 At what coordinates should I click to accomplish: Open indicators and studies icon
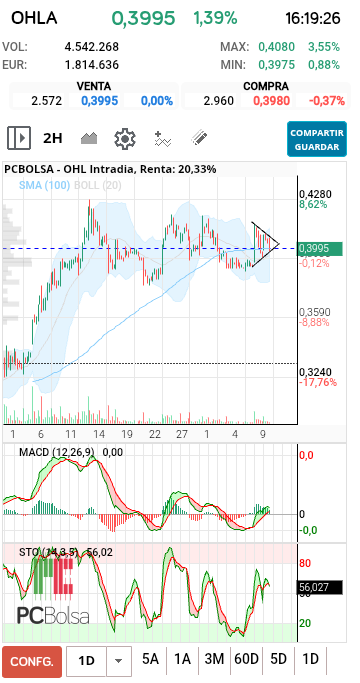pos(163,139)
